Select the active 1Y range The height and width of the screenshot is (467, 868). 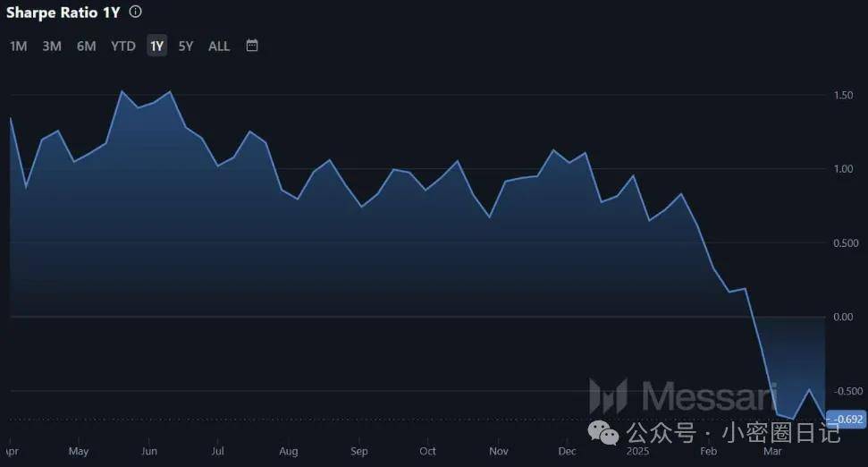coord(156,46)
